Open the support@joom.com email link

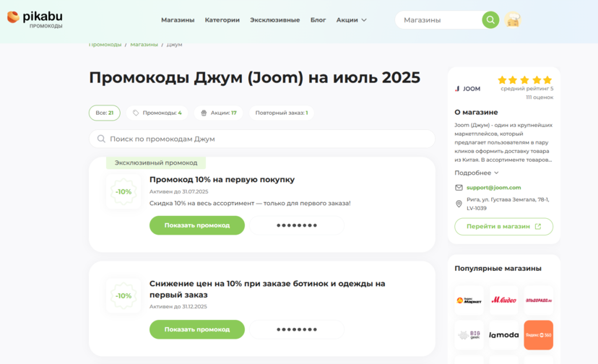point(493,187)
